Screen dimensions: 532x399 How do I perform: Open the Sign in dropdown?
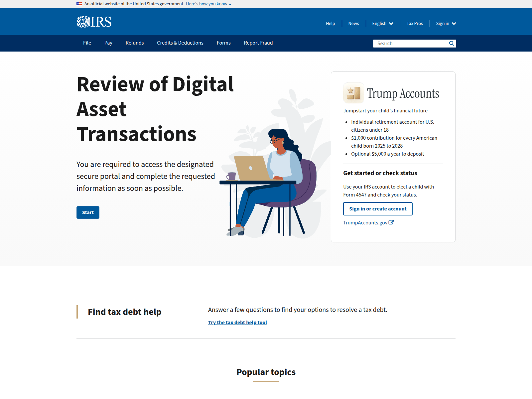point(446,24)
